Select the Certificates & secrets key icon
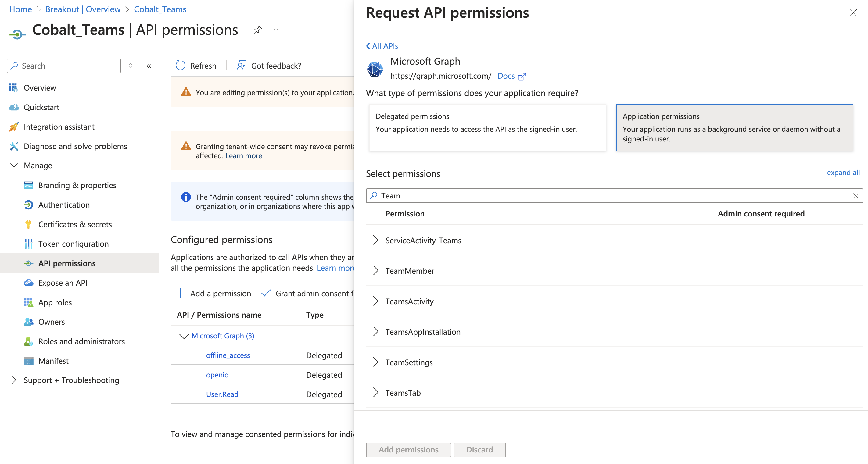This screenshot has height=464, width=868. coord(29,224)
